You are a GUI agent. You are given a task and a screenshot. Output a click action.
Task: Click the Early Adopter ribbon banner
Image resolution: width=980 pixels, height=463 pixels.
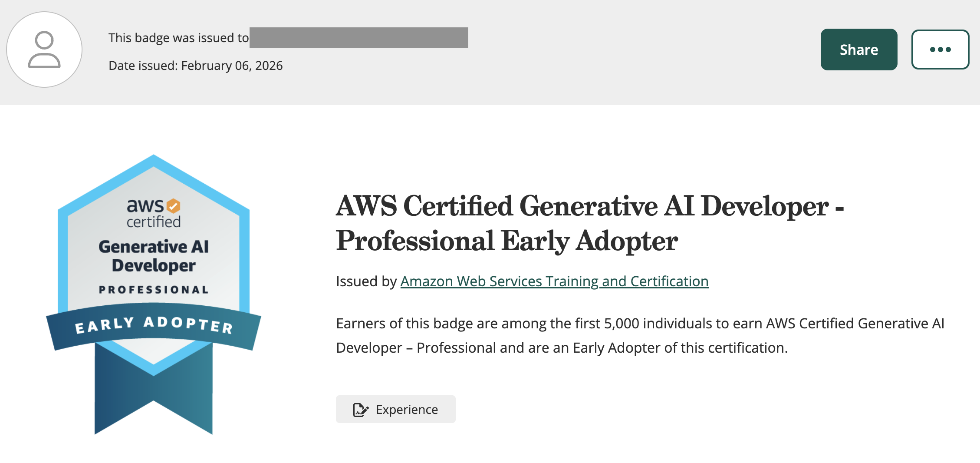pos(154,326)
